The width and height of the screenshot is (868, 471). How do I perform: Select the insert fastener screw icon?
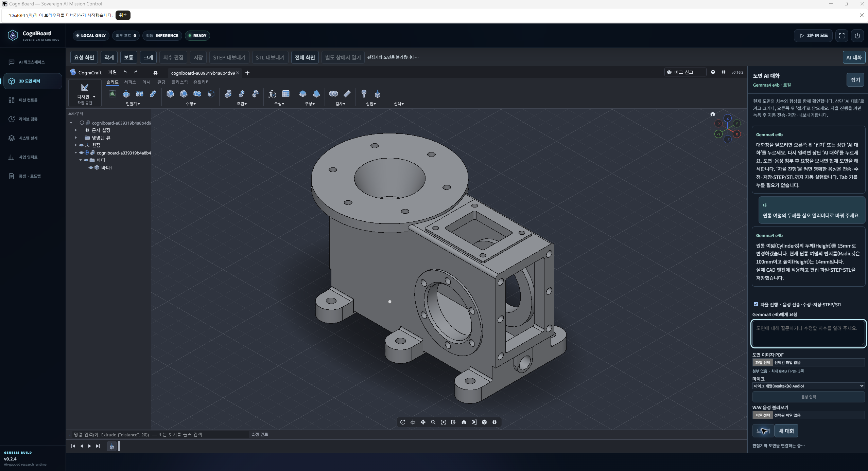pyautogui.click(x=364, y=94)
